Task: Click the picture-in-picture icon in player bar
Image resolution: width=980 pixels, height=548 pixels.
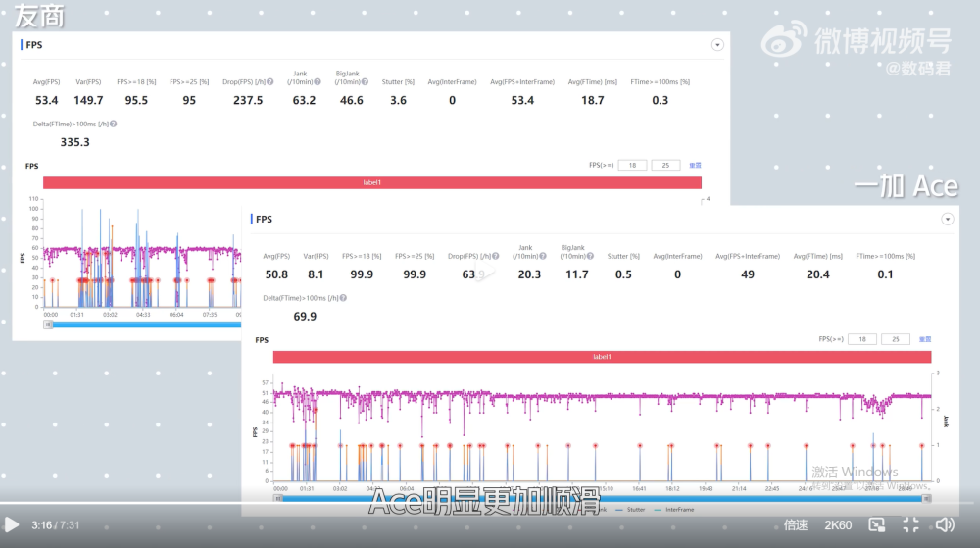Action: click(877, 525)
